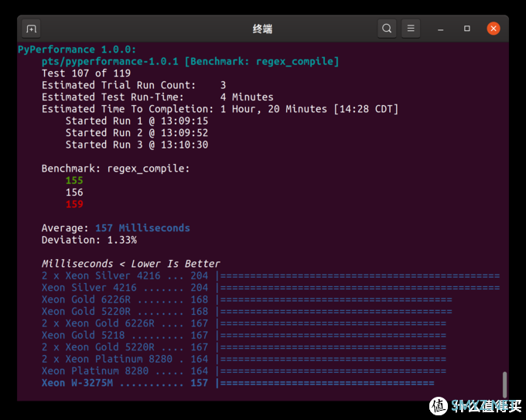
Task: Click 'Estimated Time To Completion' line
Action: click(x=220, y=109)
